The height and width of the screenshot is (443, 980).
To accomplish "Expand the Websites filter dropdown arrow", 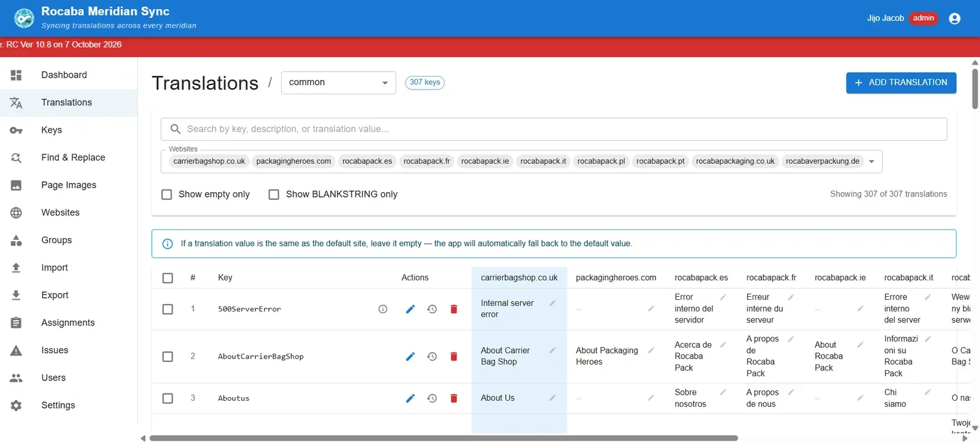I will coord(872,162).
